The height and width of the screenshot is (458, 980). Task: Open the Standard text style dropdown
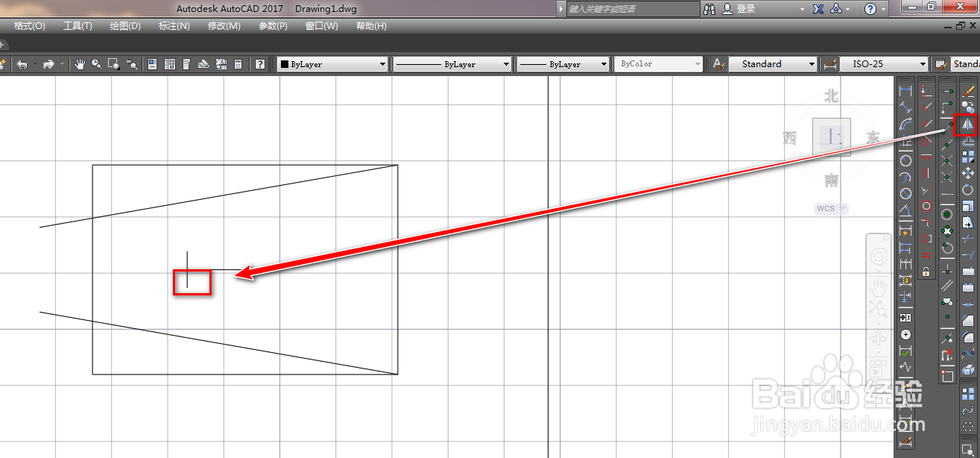tap(772, 64)
